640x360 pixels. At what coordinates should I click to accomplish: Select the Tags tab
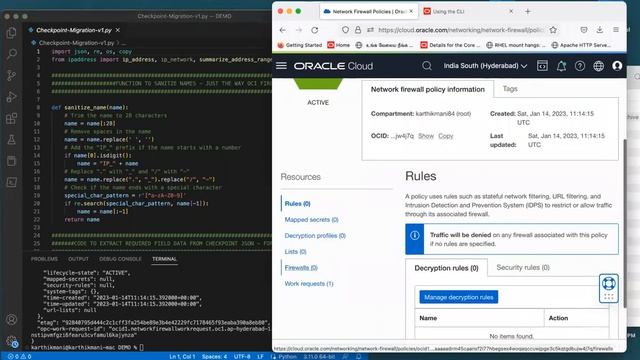(510, 89)
